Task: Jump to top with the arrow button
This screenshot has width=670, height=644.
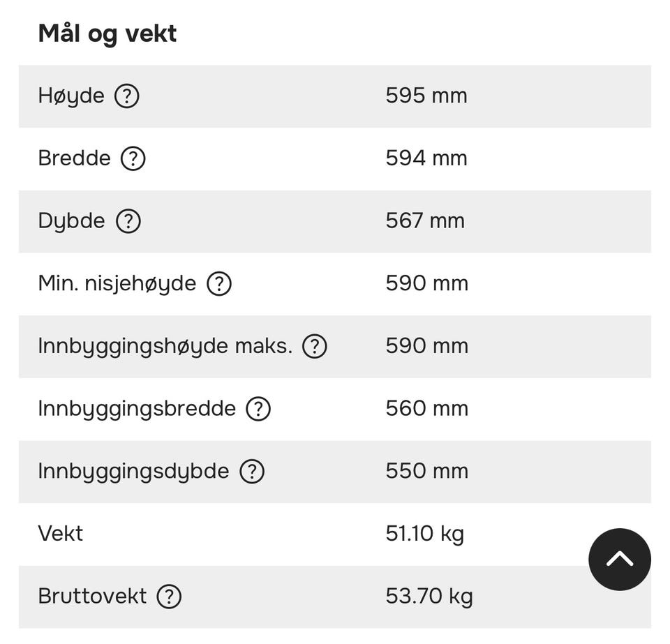Action: (620, 559)
